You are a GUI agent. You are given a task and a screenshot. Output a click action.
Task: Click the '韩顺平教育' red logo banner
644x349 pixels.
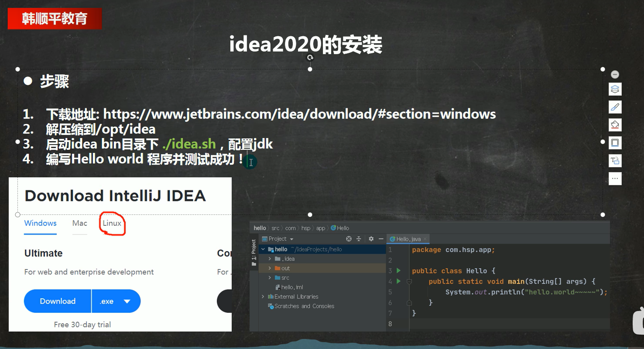55,19
